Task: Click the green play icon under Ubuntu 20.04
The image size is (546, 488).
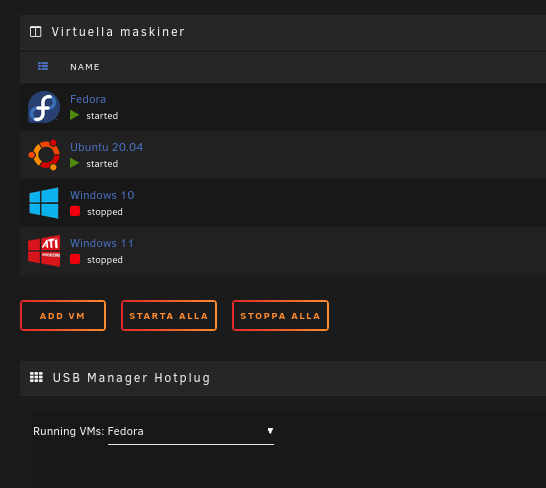Action: pos(74,163)
